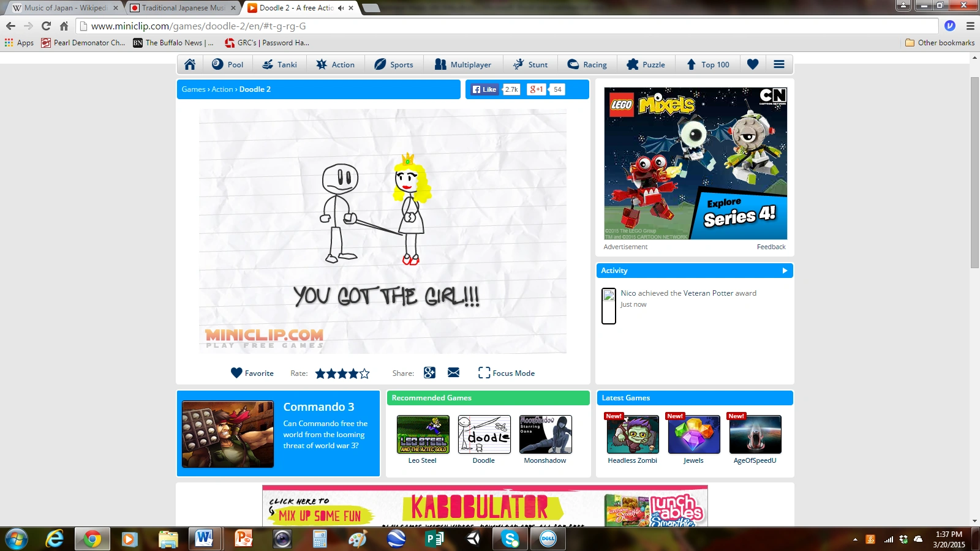
Task: Open the hamburger menu in the Miniclip navigation bar
Action: click(x=779, y=64)
